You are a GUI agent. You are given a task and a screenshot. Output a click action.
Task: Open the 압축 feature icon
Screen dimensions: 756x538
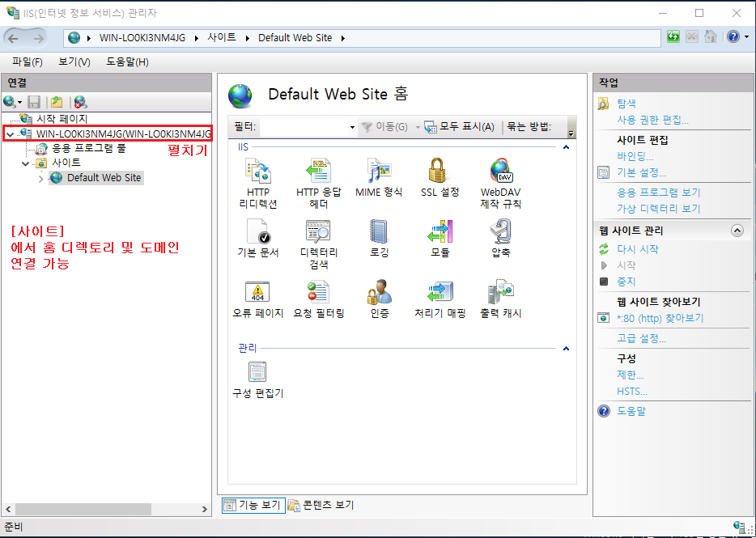pos(501,232)
